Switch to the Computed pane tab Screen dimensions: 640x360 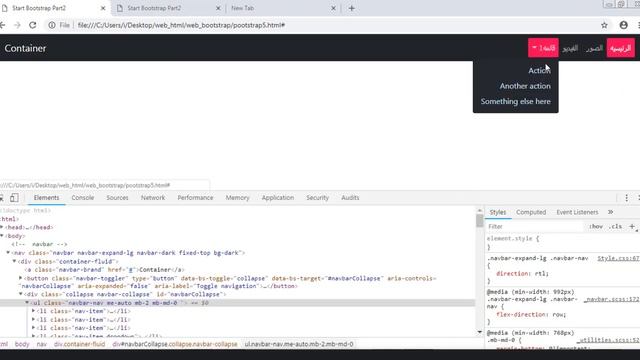531,212
